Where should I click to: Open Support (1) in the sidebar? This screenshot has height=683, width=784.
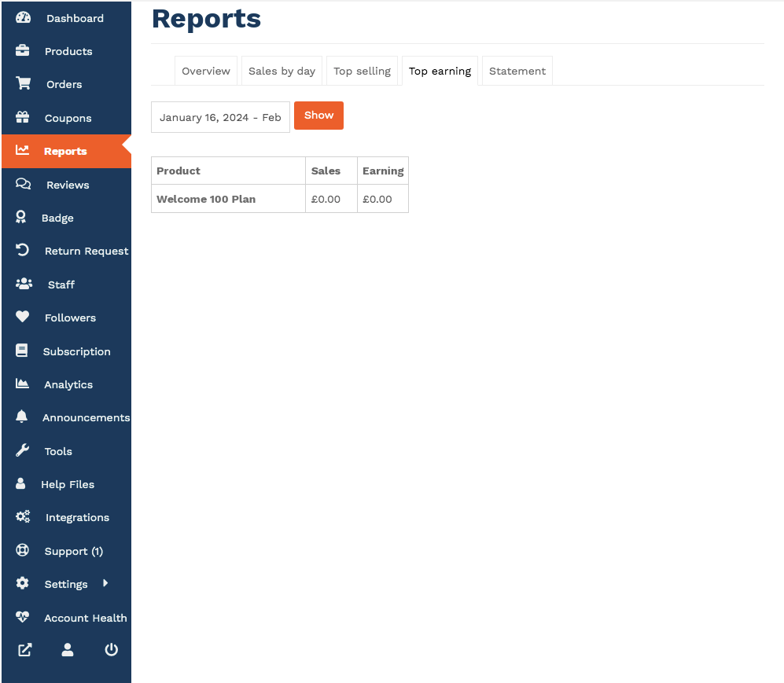point(73,551)
